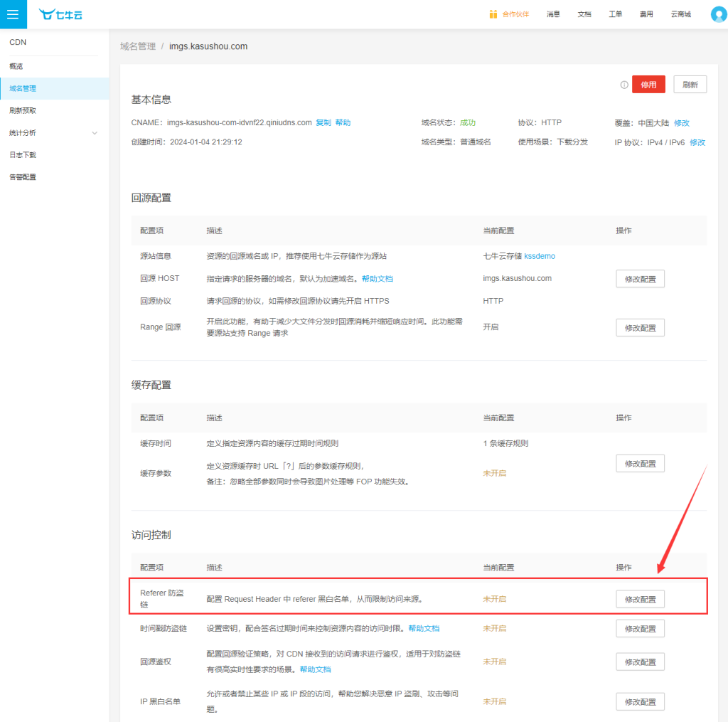Image resolution: width=728 pixels, height=722 pixels.
Task: Click 修改配置 for IP 黑白名单
Action: (641, 701)
